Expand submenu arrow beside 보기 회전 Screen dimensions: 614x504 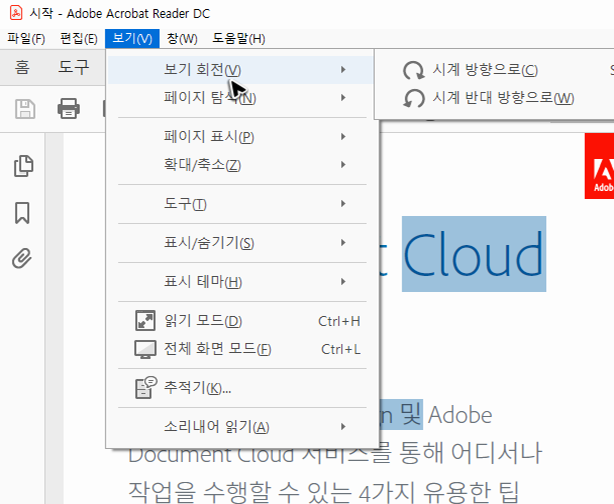[x=343, y=70]
